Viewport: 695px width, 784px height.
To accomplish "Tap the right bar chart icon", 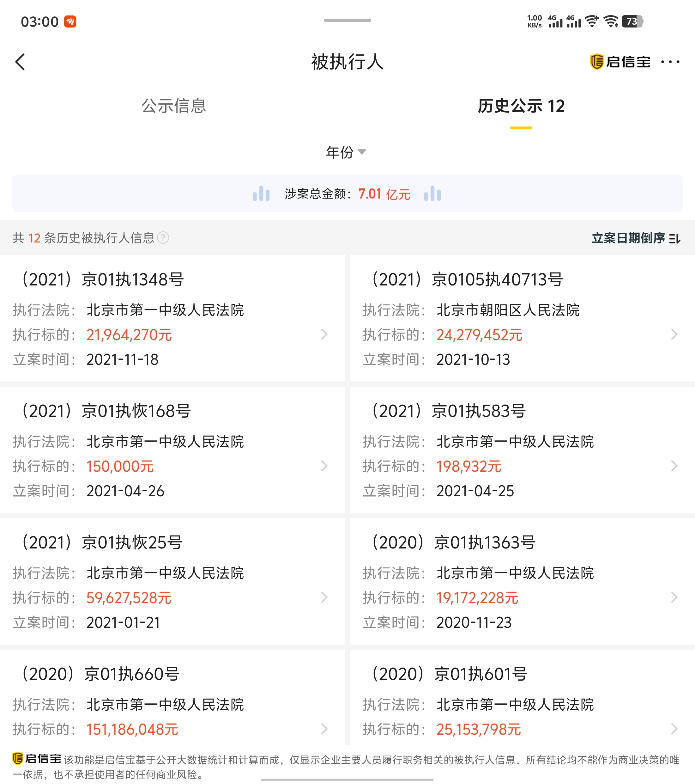I will [x=432, y=193].
